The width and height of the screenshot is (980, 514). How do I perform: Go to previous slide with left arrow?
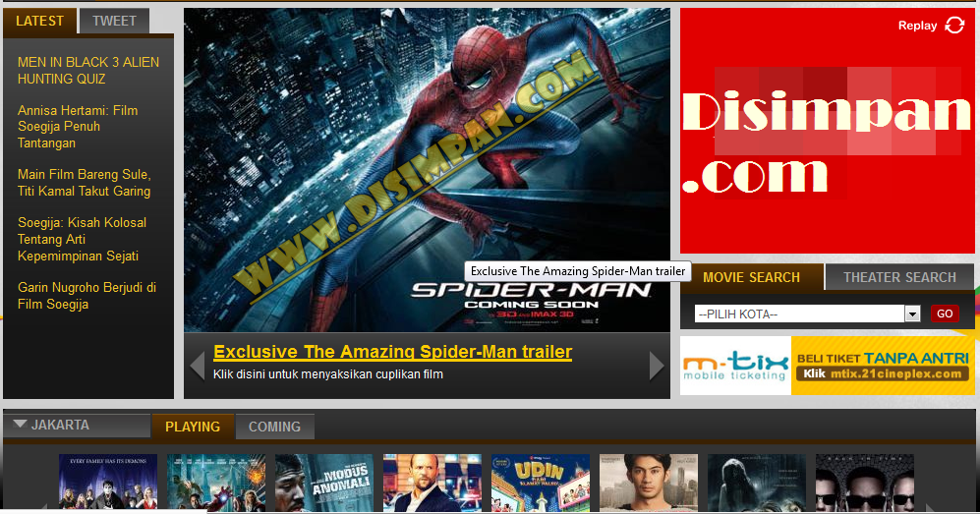(198, 366)
